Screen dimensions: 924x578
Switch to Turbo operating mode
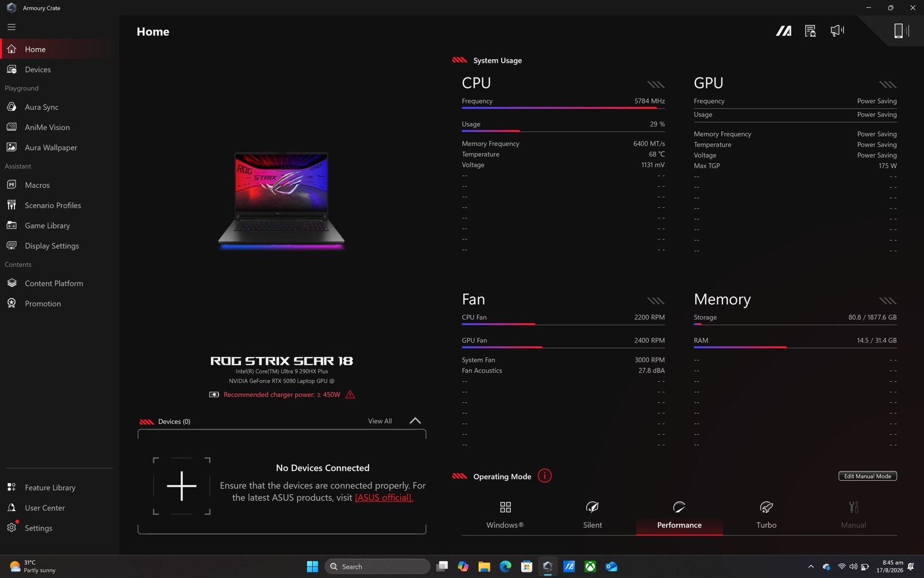point(766,514)
